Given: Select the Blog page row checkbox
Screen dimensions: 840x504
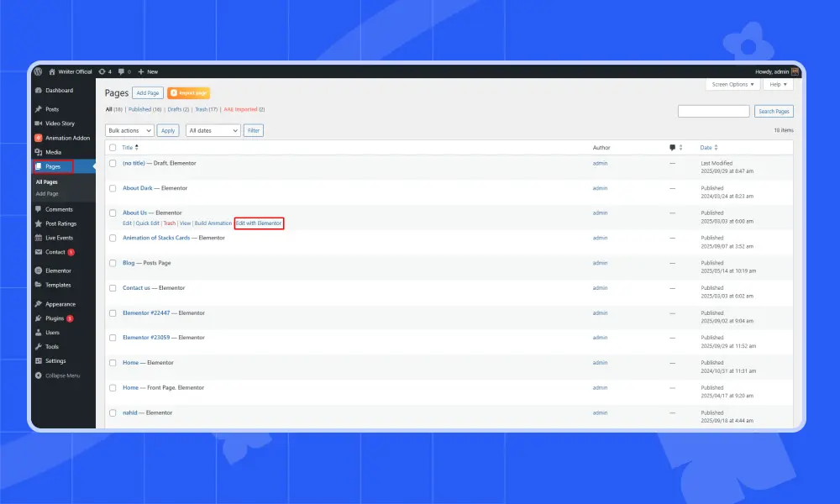Looking at the screenshot, I should click(113, 263).
